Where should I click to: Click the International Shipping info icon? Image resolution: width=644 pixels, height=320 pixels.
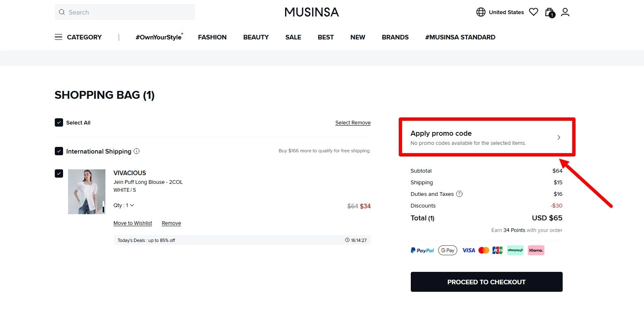coord(137,151)
